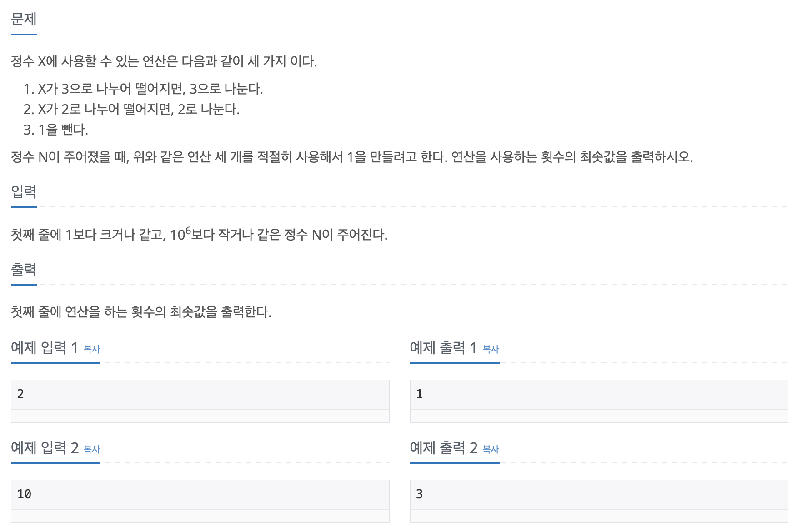802x532 pixels.
Task: Click the 출력 section heading
Action: click(24, 270)
